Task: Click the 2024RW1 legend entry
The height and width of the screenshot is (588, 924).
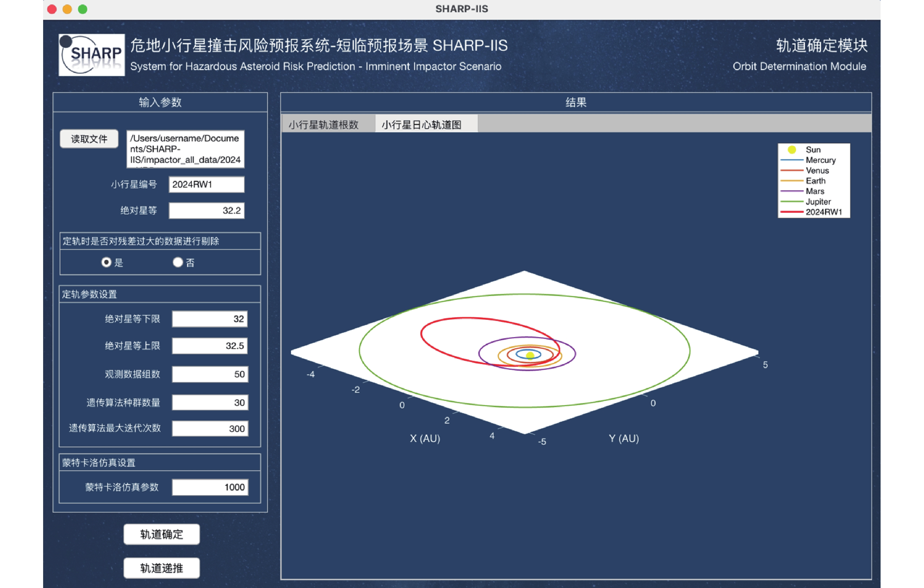Action: coord(811,212)
